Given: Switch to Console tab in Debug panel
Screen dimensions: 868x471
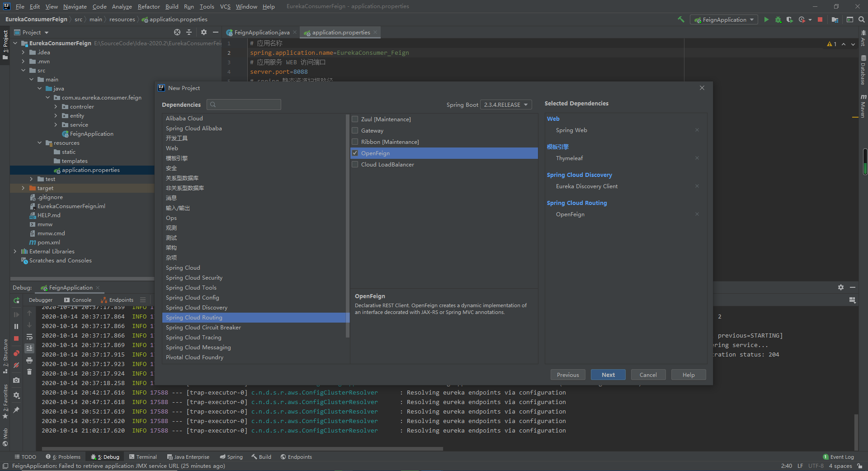Looking at the screenshot, I should pyautogui.click(x=78, y=300).
